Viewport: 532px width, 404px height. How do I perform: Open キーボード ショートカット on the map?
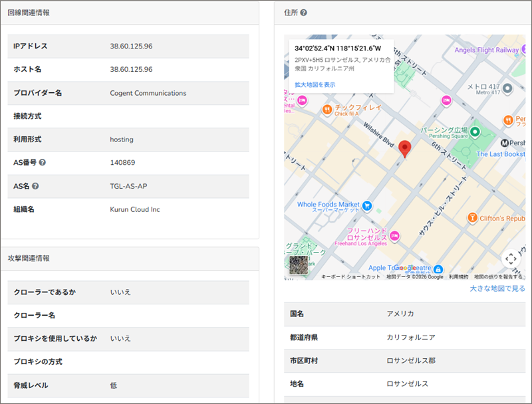tap(350, 276)
